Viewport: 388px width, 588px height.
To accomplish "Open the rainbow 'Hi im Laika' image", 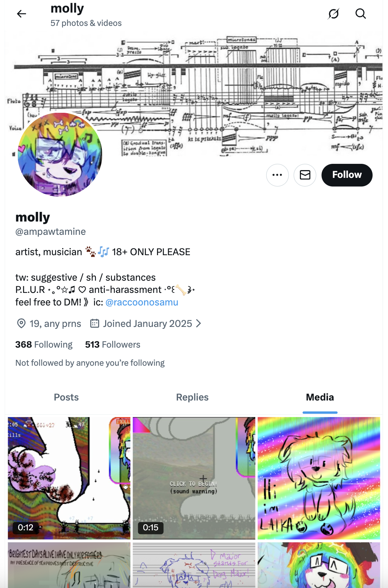I will (x=319, y=478).
